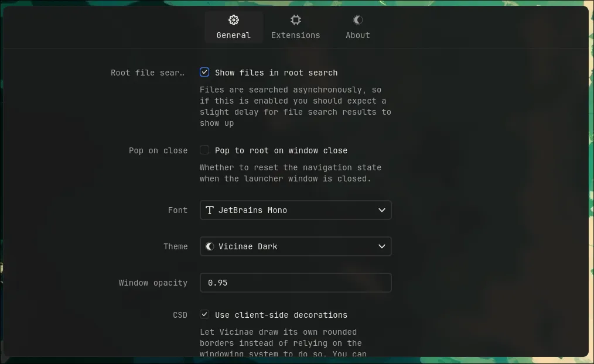Focus the Window opacity 0.95 field
The height and width of the screenshot is (364, 594).
(295, 283)
